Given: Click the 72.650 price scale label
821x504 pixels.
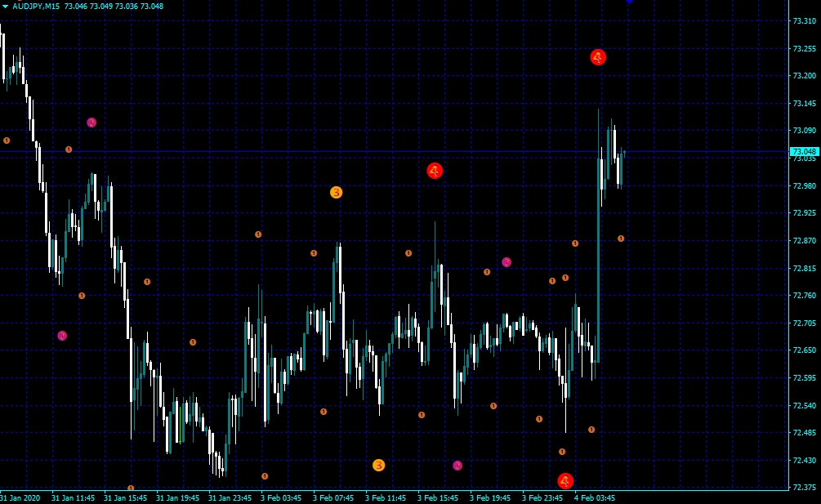Looking at the screenshot, I should (804, 350).
